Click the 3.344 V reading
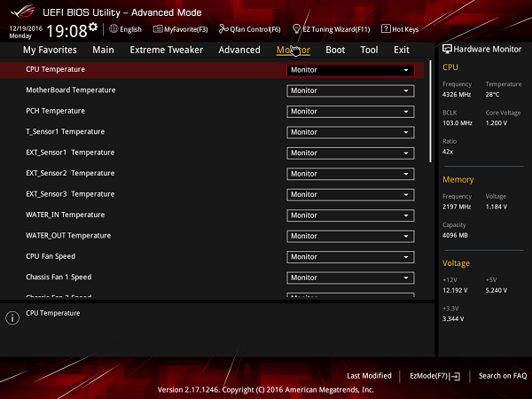 coord(453,319)
